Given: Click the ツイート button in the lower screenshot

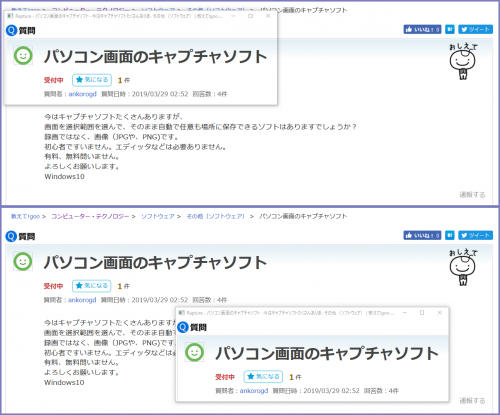Looking at the screenshot, I should click(x=475, y=235).
